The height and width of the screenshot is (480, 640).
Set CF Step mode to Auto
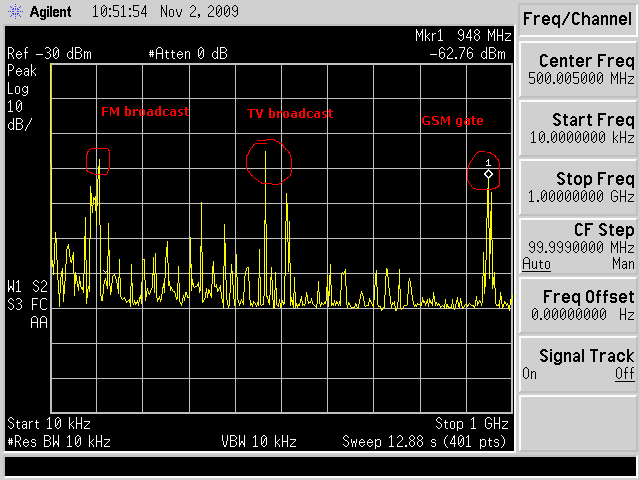tap(536, 264)
